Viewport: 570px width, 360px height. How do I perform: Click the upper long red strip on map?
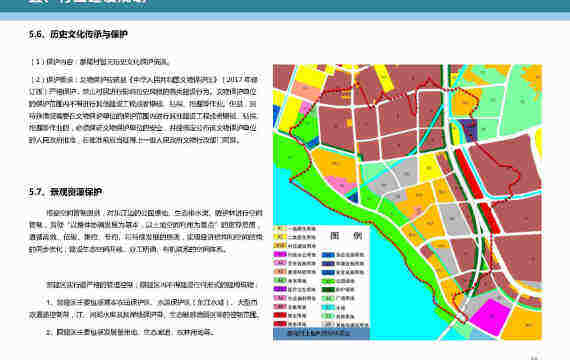(469, 174)
